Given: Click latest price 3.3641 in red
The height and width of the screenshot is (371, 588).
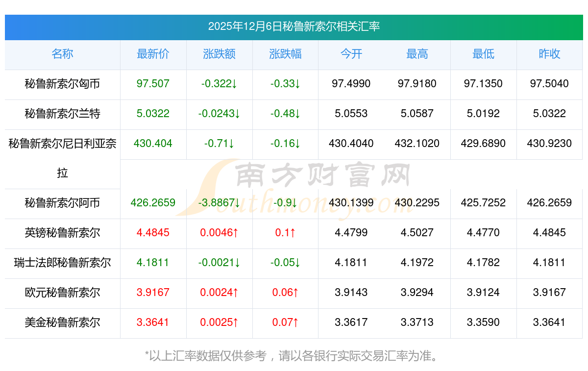Looking at the screenshot, I should 153,322.
